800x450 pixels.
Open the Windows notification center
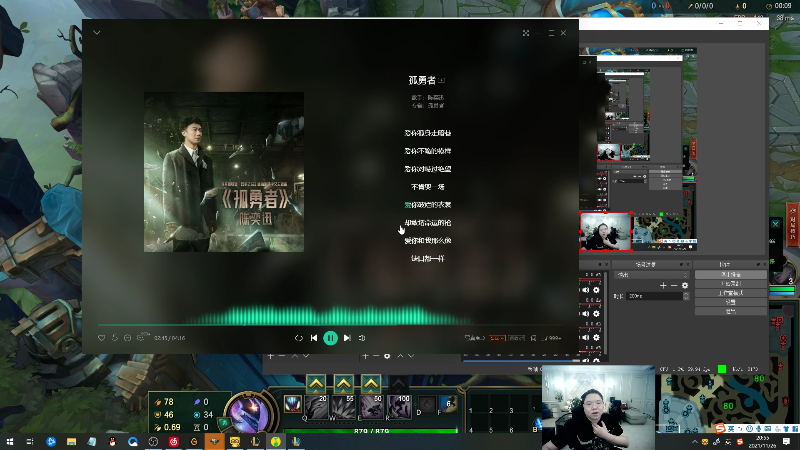coord(787,441)
